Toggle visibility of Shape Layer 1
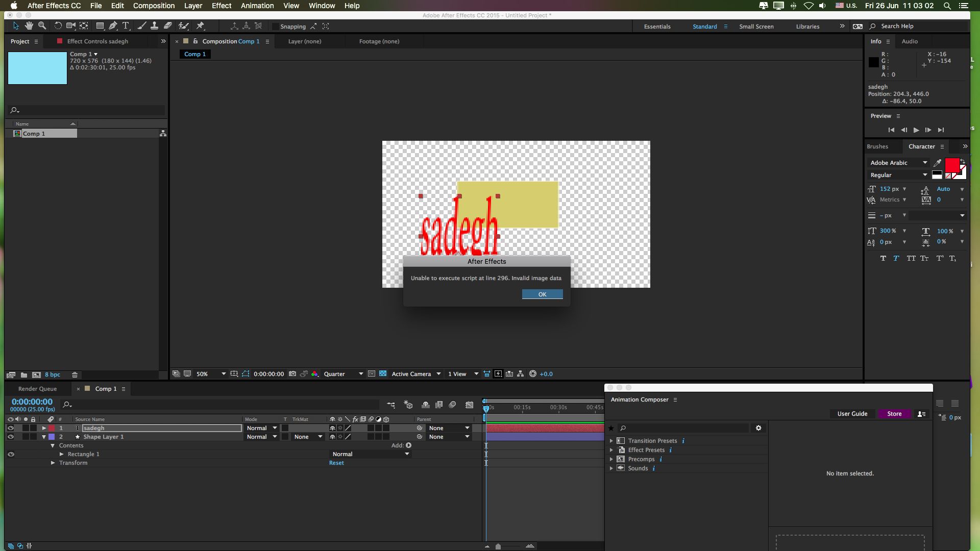980x551 pixels. point(10,437)
